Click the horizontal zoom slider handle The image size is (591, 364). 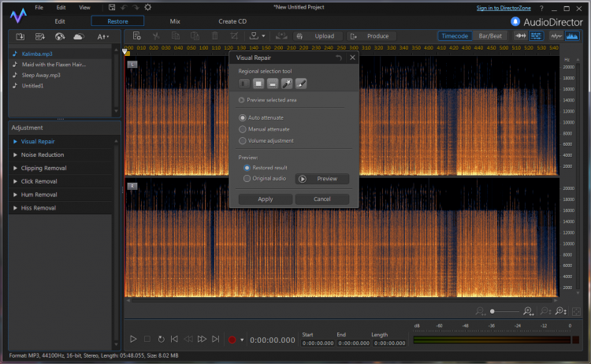[x=492, y=312]
